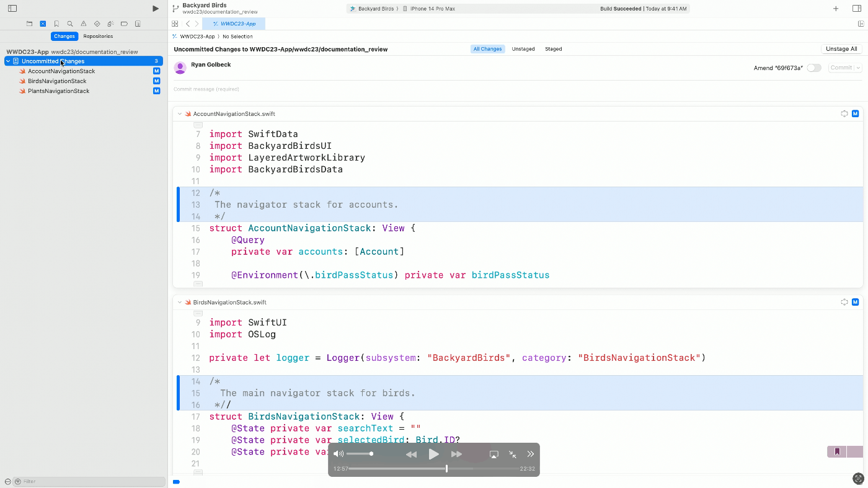The height and width of the screenshot is (488, 868).
Task: Toggle the inspector panel icon
Action: (857, 9)
